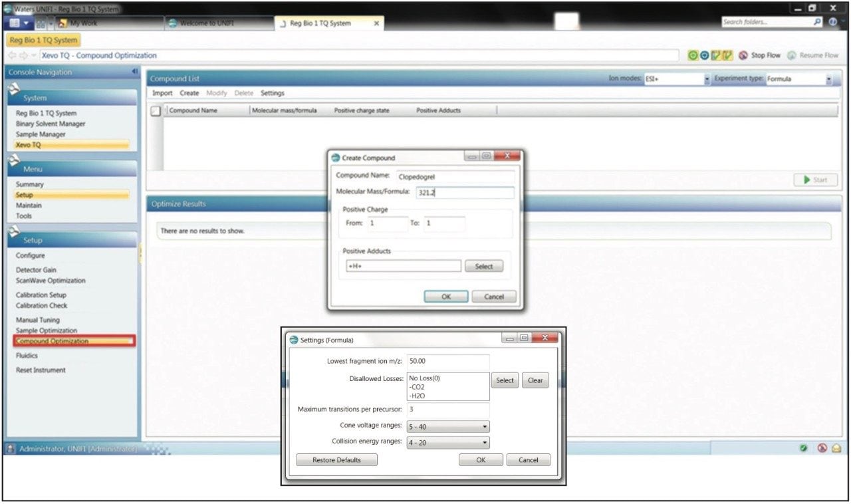This screenshot has width=851, height=504.
Task: Open the navigation history dropdown arrow
Action: 35,56
